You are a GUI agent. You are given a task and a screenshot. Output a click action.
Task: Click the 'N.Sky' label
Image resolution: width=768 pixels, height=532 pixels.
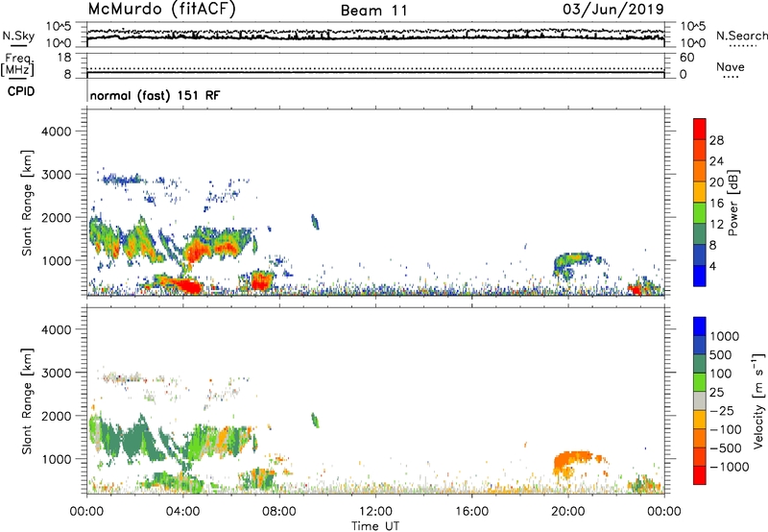[x=18, y=36]
